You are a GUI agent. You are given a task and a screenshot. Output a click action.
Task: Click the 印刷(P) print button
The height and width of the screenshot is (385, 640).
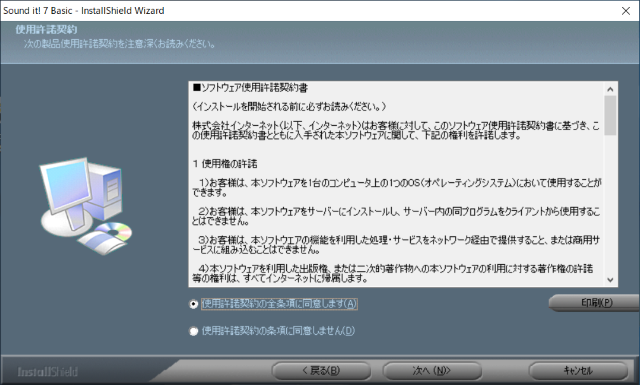[595, 303]
